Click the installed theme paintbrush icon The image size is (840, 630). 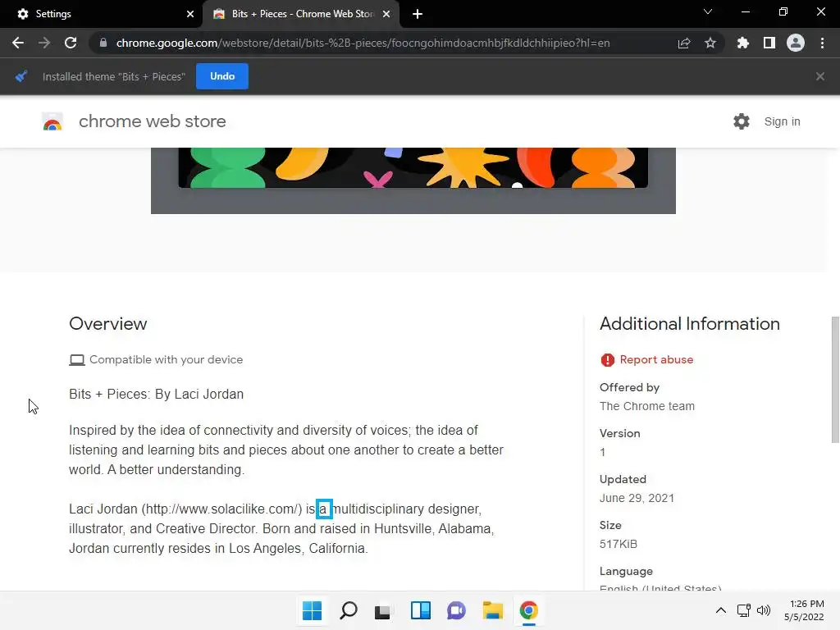(21, 76)
